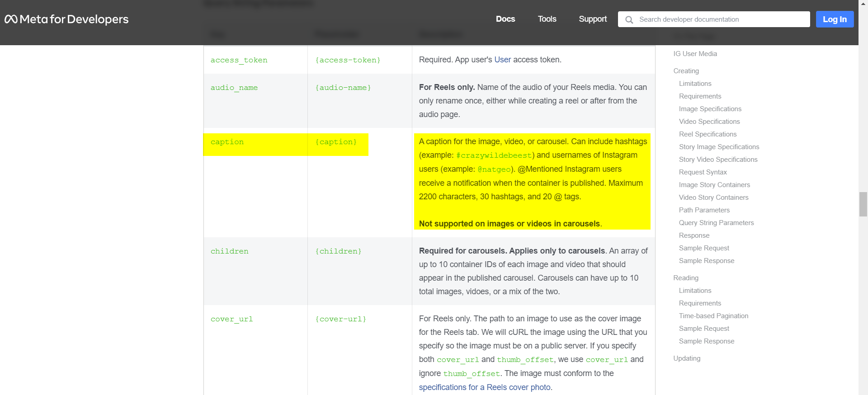Image resolution: width=868 pixels, height=395 pixels.
Task: Click the Meta for Developers logo
Action: (x=66, y=19)
